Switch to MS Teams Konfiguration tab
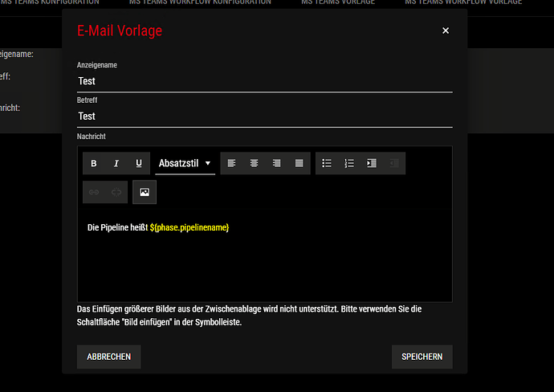This screenshot has width=554, height=392. pyautogui.click(x=50, y=2)
